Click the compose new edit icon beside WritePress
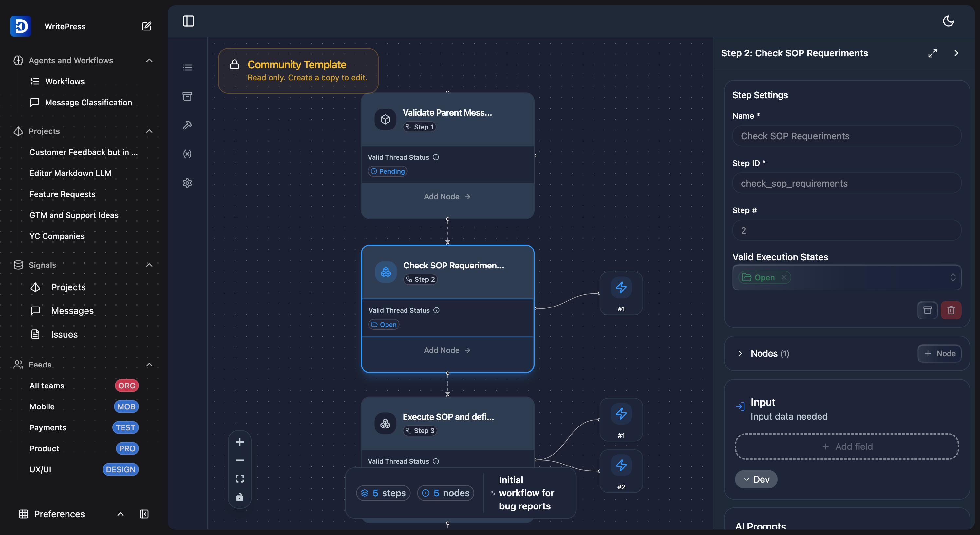The width and height of the screenshot is (980, 535). (x=146, y=26)
